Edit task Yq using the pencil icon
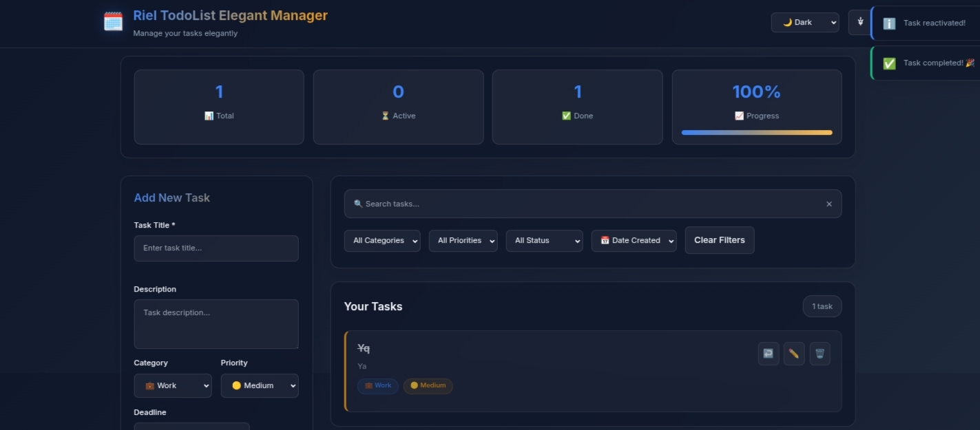This screenshot has width=980, height=430. [x=794, y=353]
